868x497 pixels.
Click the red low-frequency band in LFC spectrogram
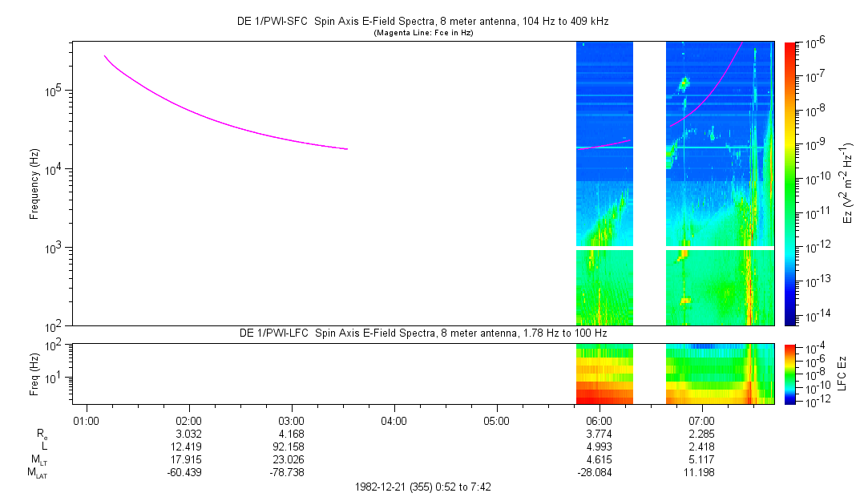pos(604,396)
